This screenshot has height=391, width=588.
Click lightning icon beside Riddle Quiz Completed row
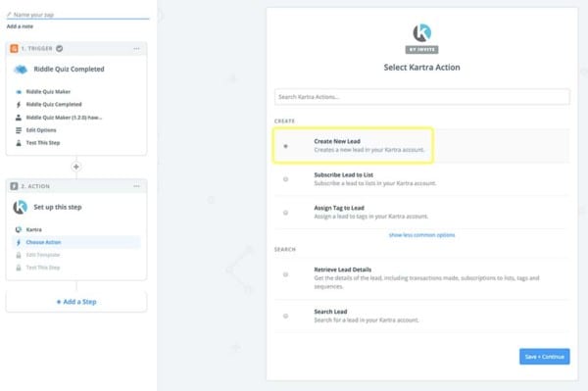[19, 104]
